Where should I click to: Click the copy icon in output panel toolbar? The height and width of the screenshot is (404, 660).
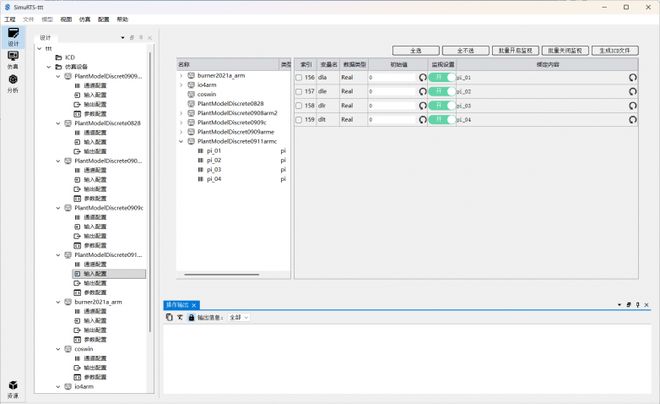click(x=169, y=317)
